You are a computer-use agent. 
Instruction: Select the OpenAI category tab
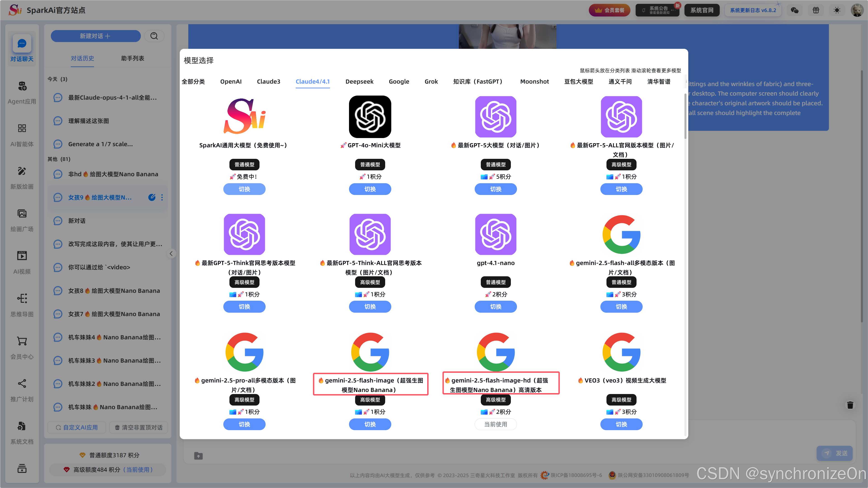point(231,82)
